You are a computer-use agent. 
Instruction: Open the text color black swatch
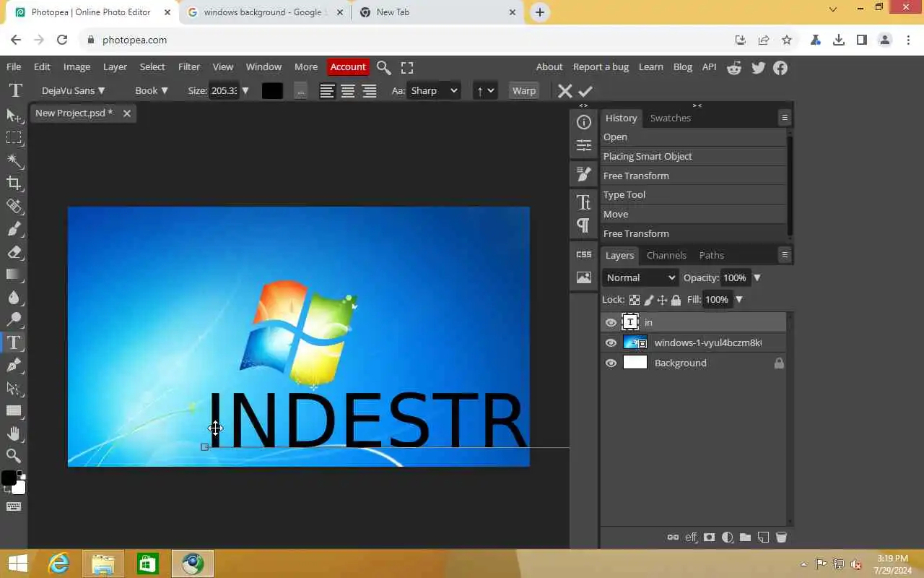tap(272, 91)
